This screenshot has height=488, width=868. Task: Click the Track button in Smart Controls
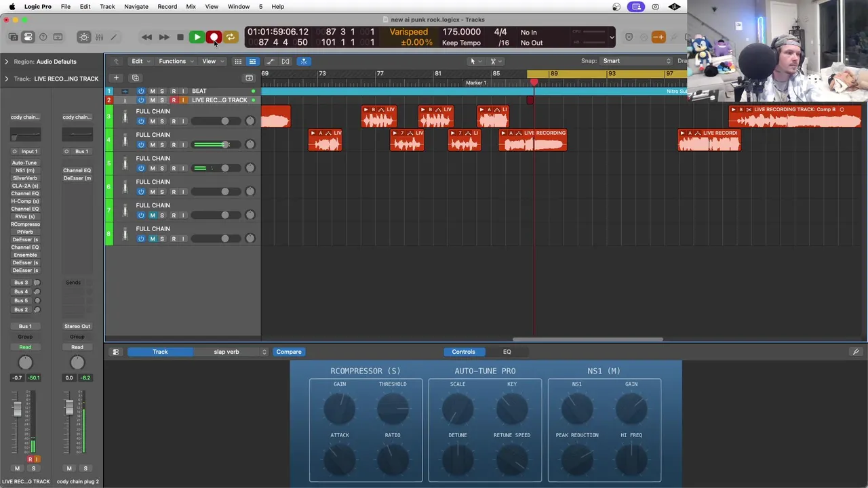tap(160, 352)
